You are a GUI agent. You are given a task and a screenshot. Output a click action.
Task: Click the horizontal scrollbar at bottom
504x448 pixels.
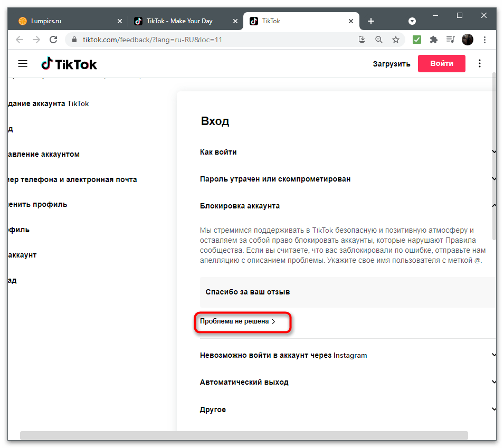click(x=244, y=435)
